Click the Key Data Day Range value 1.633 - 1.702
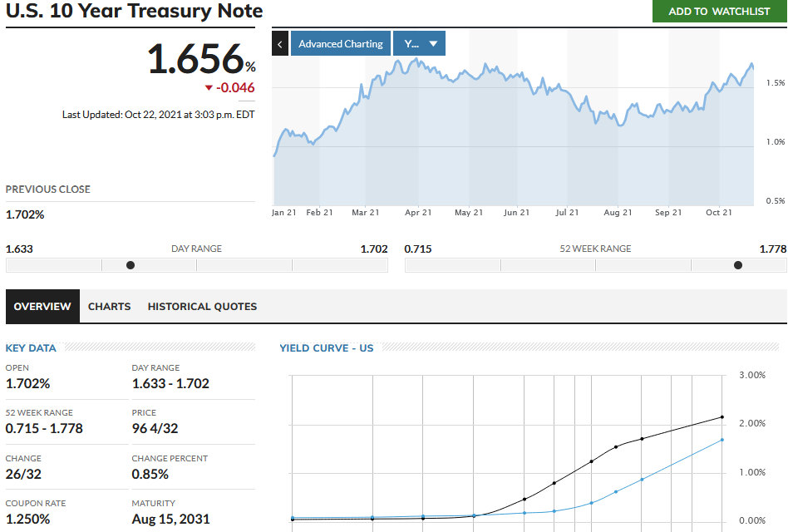The width and height of the screenshot is (788, 532). [170, 384]
